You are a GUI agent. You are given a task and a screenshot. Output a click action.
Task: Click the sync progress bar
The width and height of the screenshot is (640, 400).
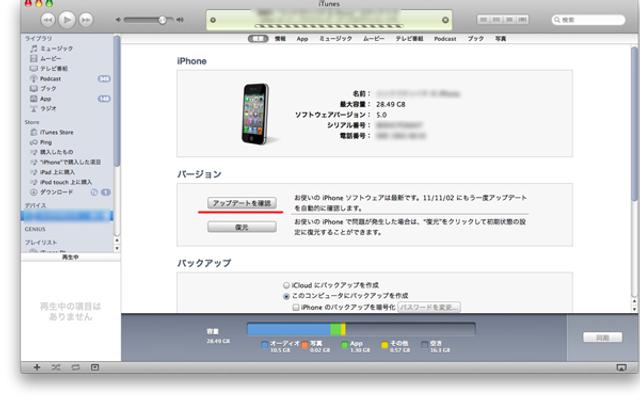(x=329, y=26)
